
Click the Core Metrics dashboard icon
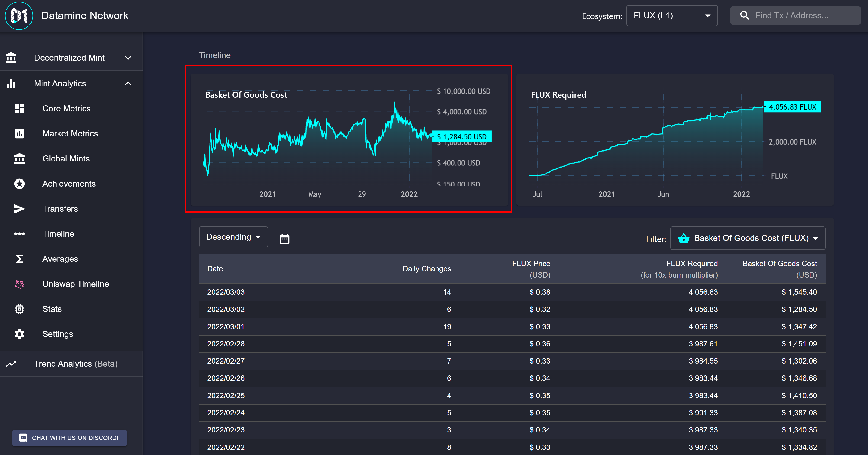tap(19, 109)
